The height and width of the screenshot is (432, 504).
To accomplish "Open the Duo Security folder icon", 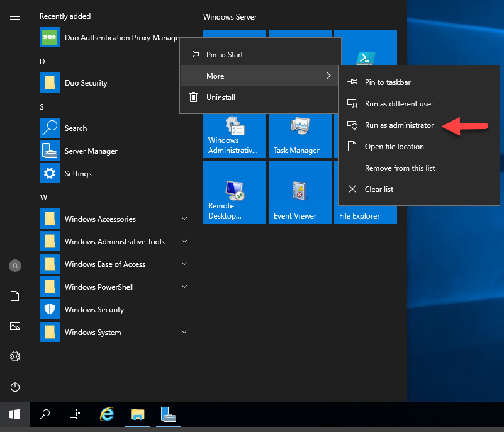I will click(50, 82).
